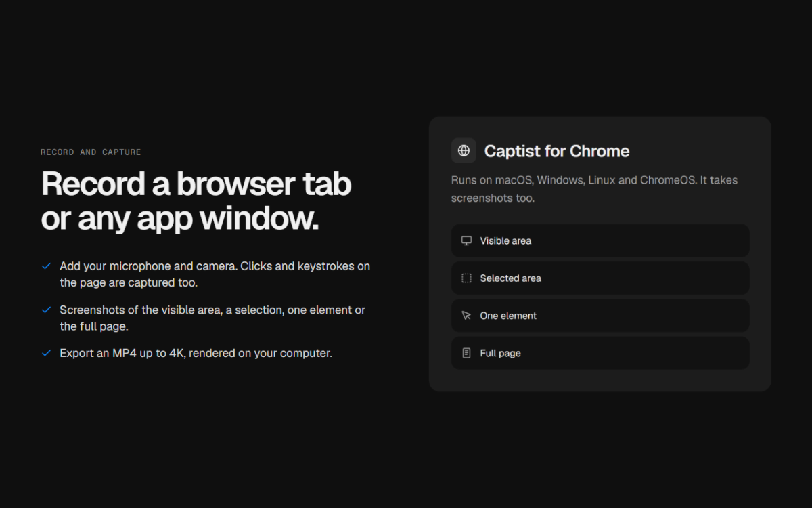The height and width of the screenshot is (508, 812).
Task: Click the globe icon beside Captist for Chrome
Action: coord(464,151)
